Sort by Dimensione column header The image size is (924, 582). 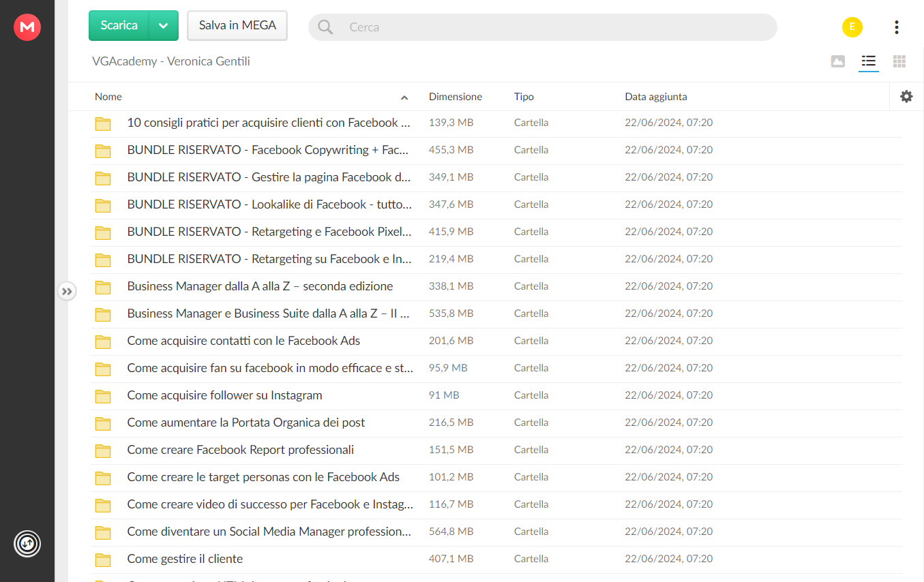[x=456, y=97]
